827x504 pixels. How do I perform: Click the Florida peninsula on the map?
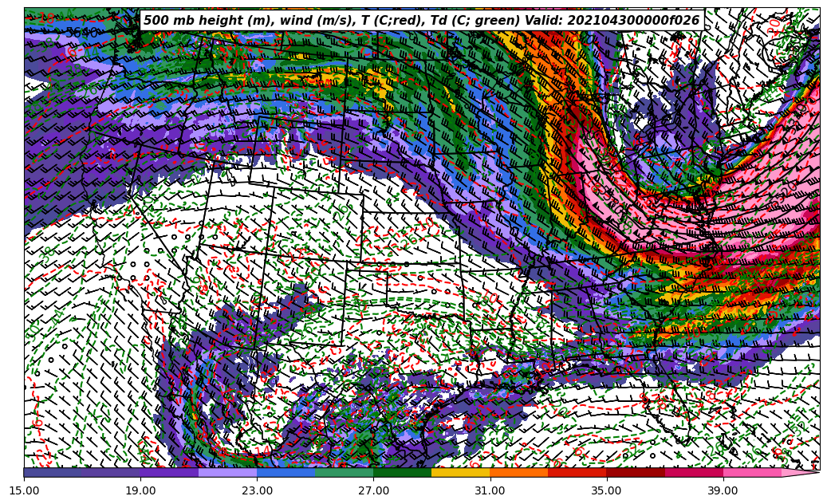pos(668,415)
